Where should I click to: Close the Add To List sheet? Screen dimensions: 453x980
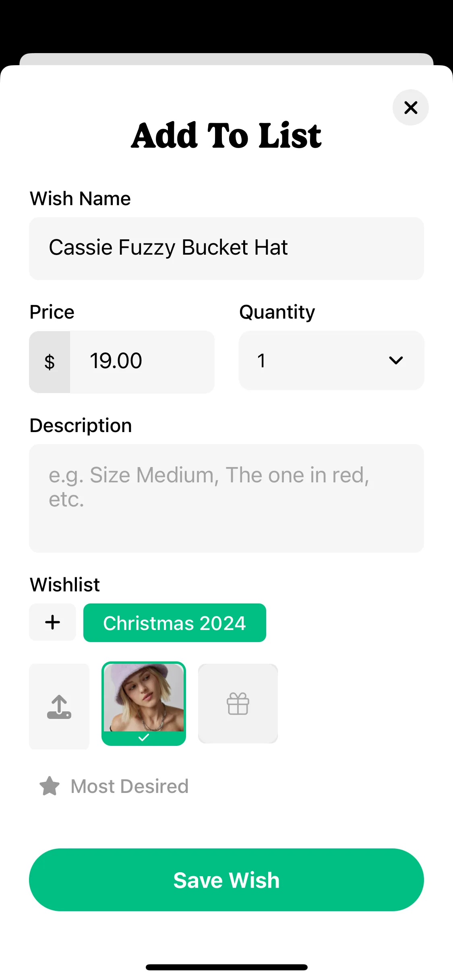[x=410, y=107]
